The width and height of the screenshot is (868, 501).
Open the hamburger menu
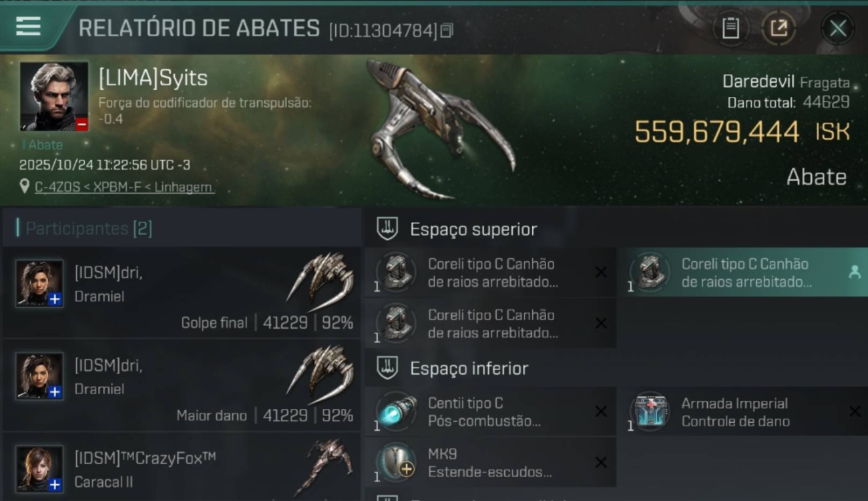[28, 27]
